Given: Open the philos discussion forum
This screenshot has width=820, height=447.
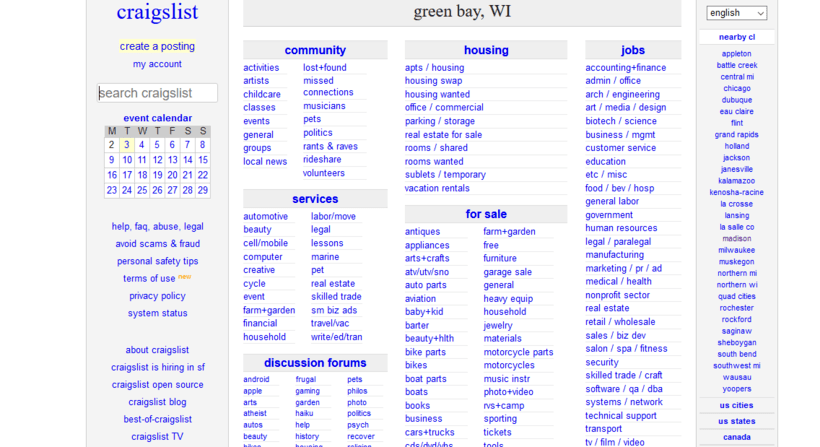Looking at the screenshot, I should 357,391.
